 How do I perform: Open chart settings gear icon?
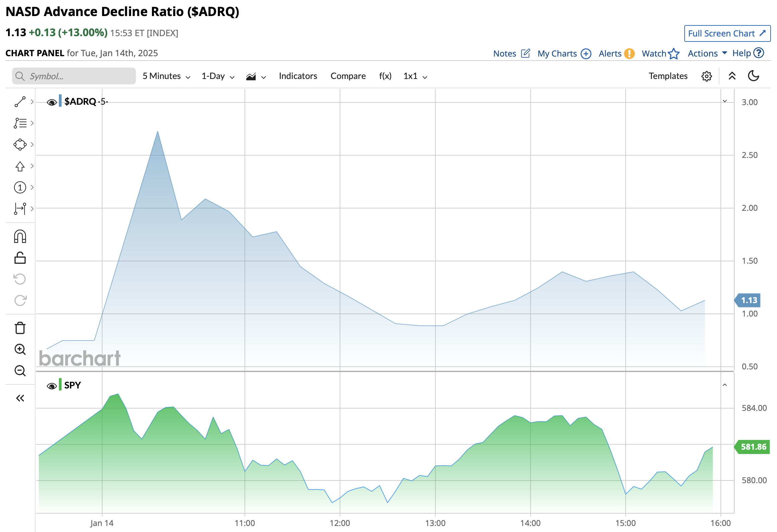(706, 76)
